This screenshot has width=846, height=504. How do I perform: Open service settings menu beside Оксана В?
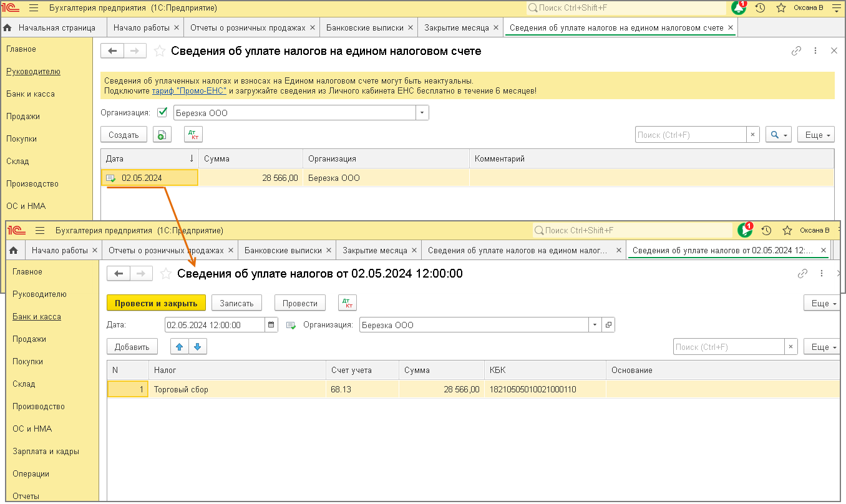(836, 8)
